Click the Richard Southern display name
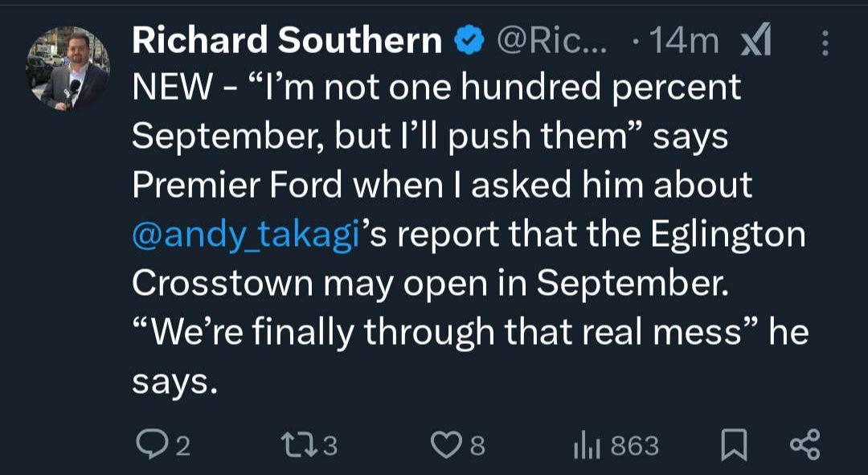This screenshot has height=475, width=868. pyautogui.click(x=286, y=42)
